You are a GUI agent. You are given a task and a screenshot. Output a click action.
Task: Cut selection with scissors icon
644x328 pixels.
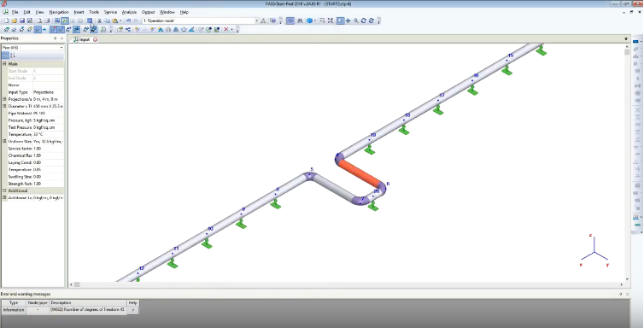(x=99, y=20)
